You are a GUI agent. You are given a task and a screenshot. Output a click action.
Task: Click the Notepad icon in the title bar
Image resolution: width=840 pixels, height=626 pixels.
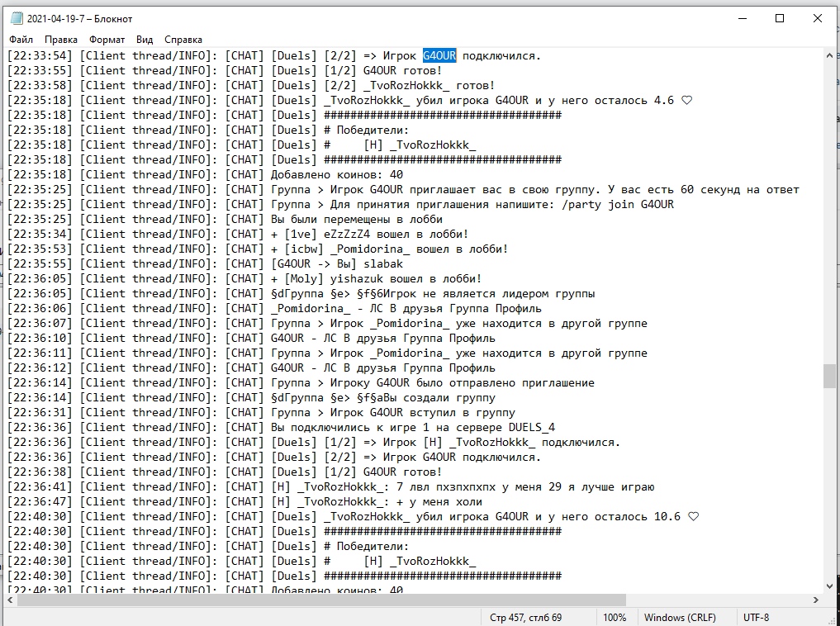click(x=17, y=19)
